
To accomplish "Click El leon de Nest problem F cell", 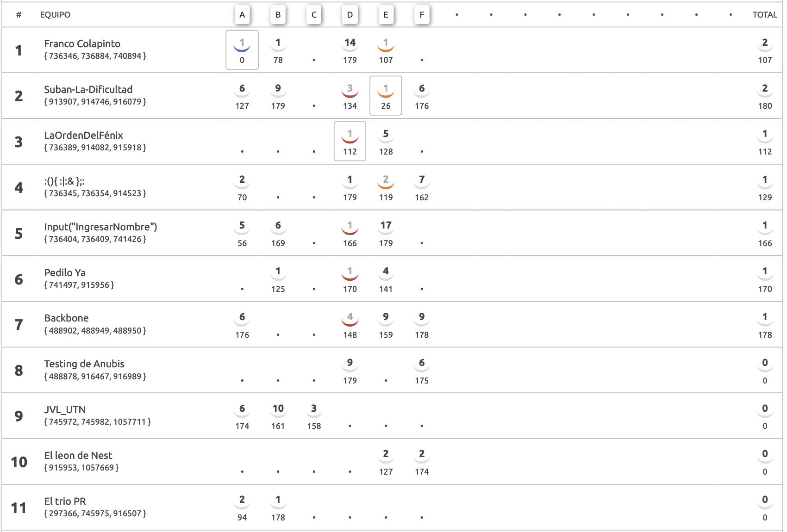I will [x=422, y=462].
